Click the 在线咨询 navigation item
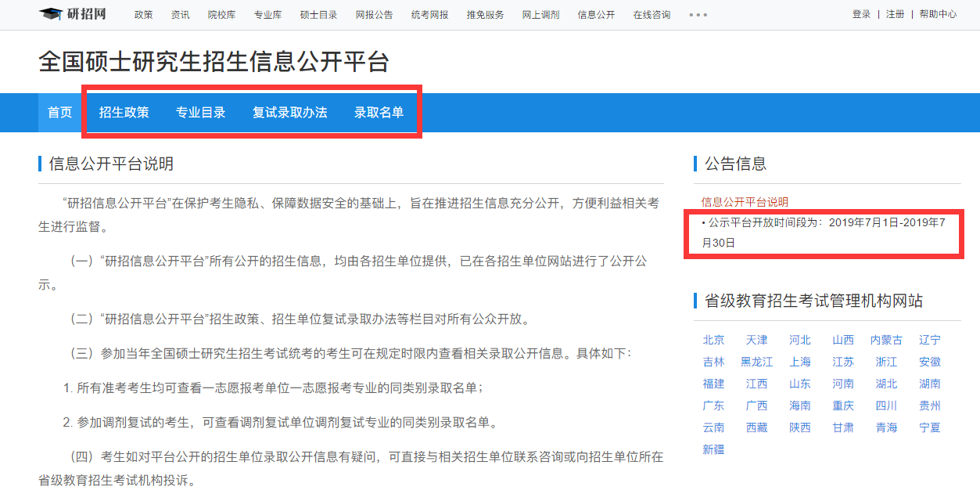Viewport: 980px width, 494px height. pos(652,15)
